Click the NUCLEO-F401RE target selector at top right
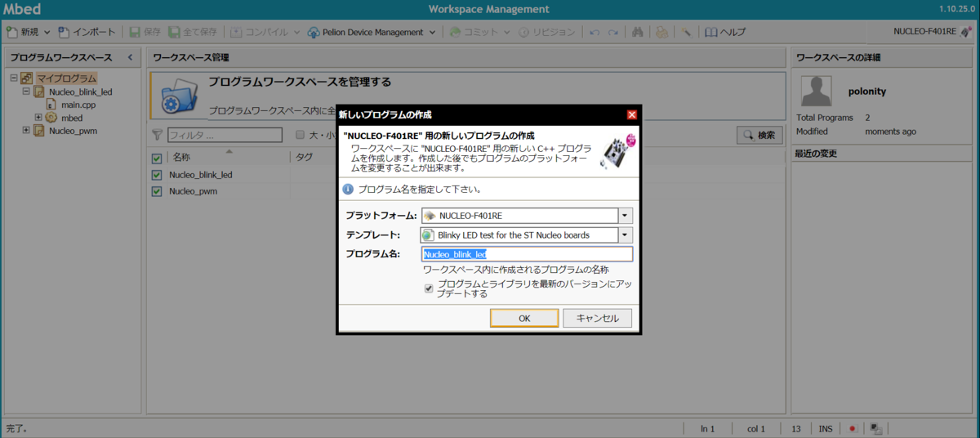The image size is (980, 438). coord(933,31)
